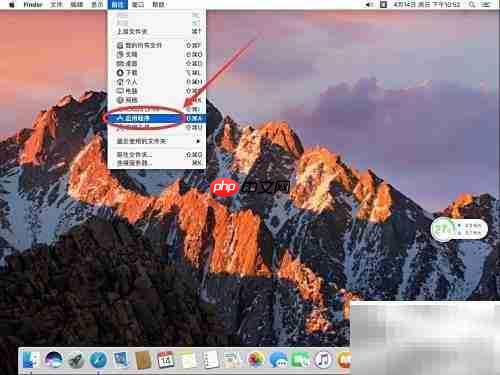Open iTunes music icon in Dock
This screenshot has height=375, width=500.
323,360
